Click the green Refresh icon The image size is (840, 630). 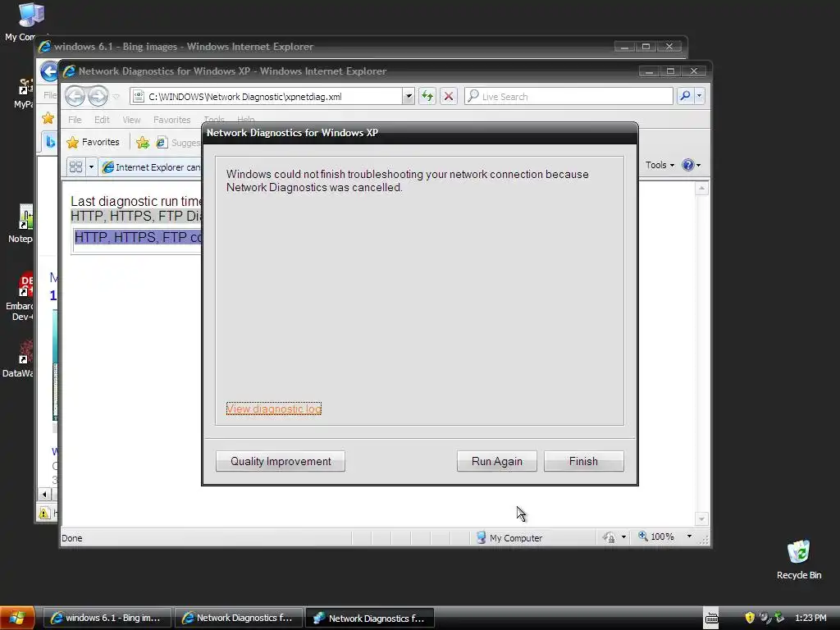click(427, 97)
